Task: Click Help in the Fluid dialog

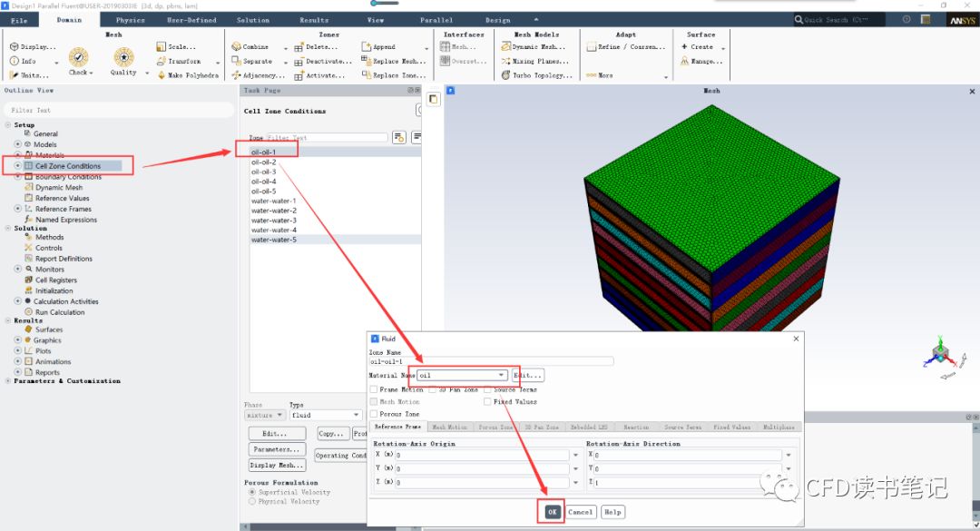Action: (612, 512)
